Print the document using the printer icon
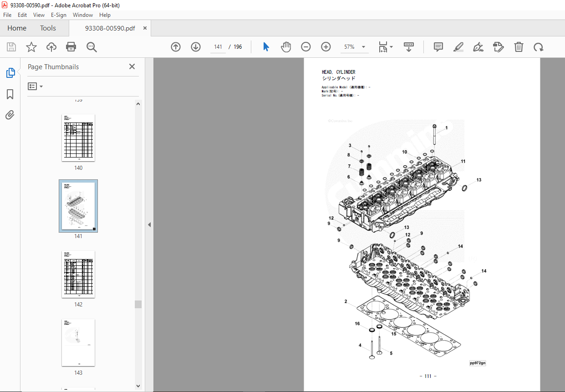Image resolution: width=565 pixels, height=392 pixels. click(x=71, y=47)
